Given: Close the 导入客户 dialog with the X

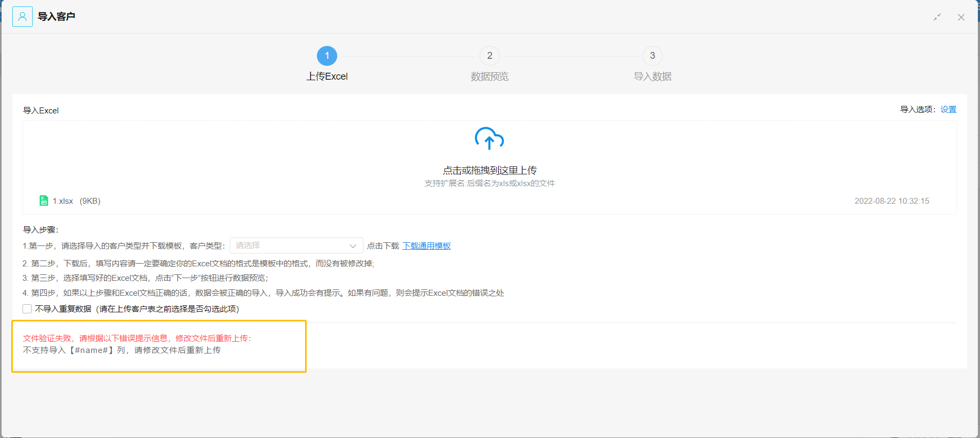Looking at the screenshot, I should (x=961, y=17).
